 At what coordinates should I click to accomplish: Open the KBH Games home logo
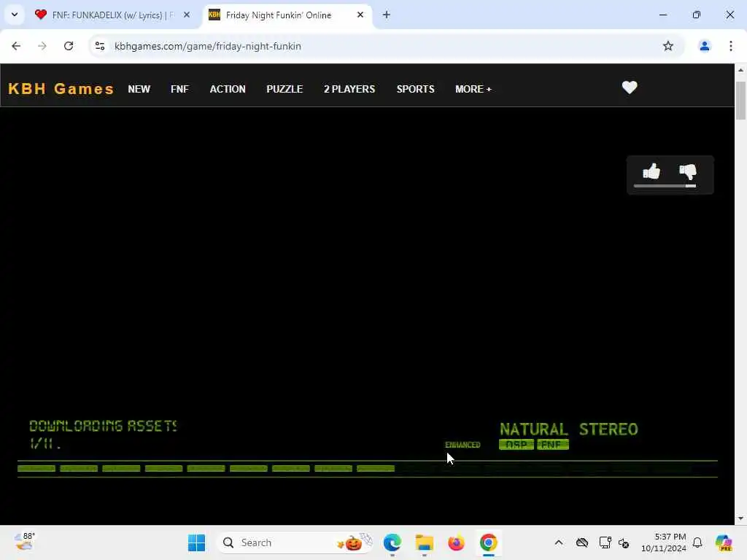tap(61, 89)
